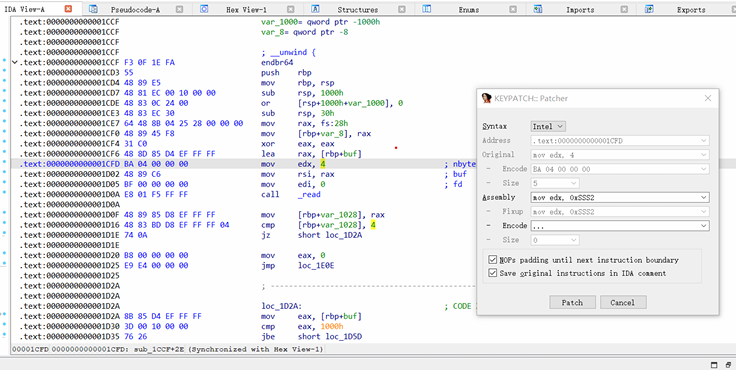Close the Imports tab
736x370 pixels.
point(624,9)
